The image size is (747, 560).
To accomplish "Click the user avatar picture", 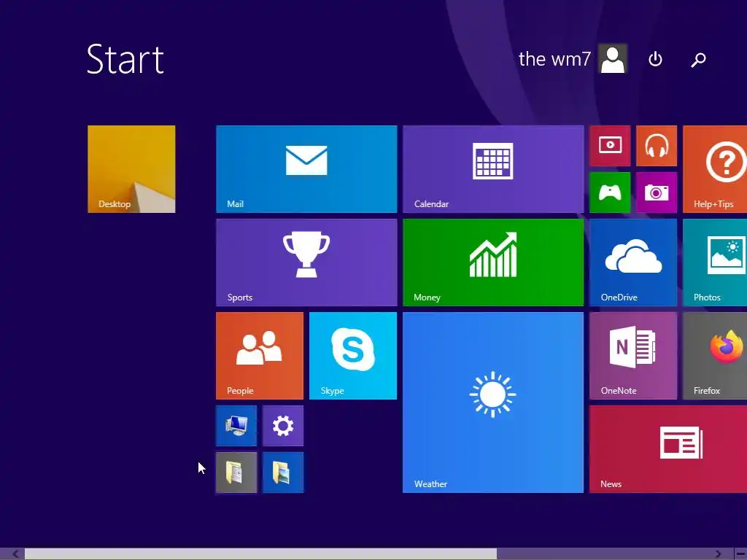I will click(x=613, y=59).
